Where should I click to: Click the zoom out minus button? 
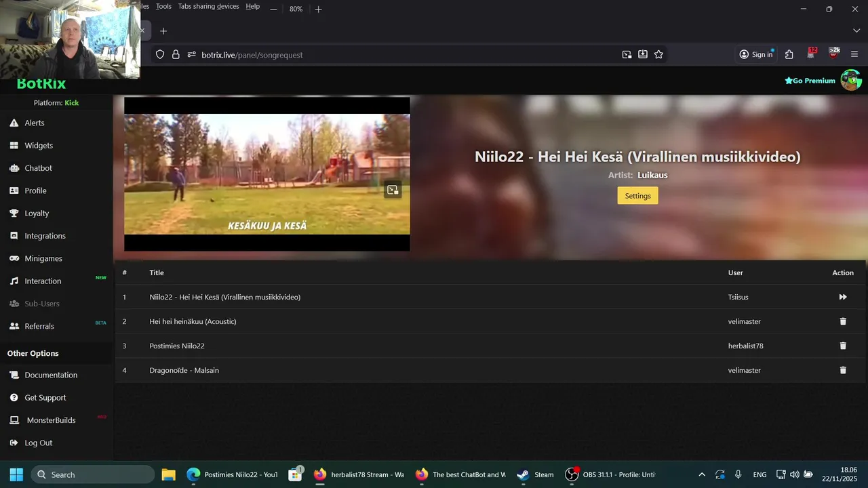pos(273,9)
